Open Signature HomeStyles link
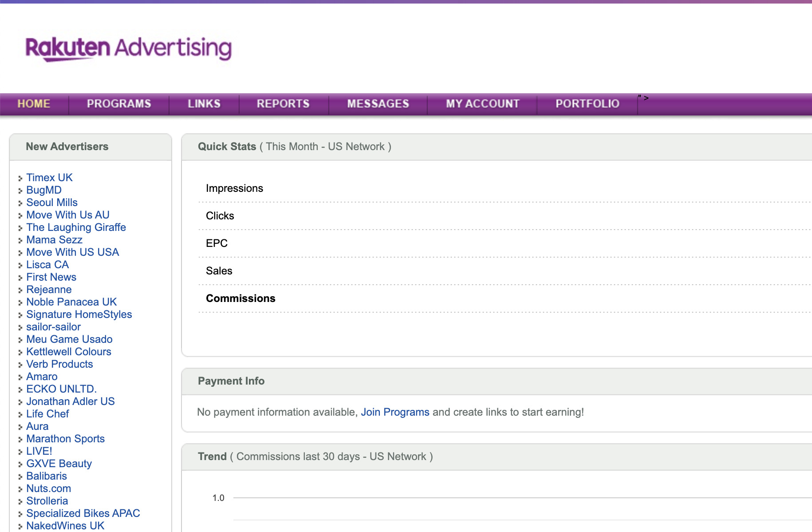 click(79, 314)
